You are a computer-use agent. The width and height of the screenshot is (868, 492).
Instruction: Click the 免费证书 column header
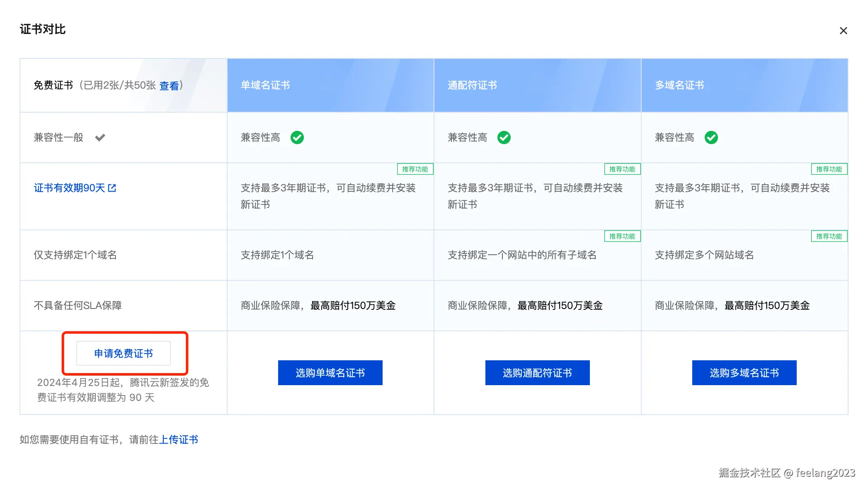[x=53, y=85]
